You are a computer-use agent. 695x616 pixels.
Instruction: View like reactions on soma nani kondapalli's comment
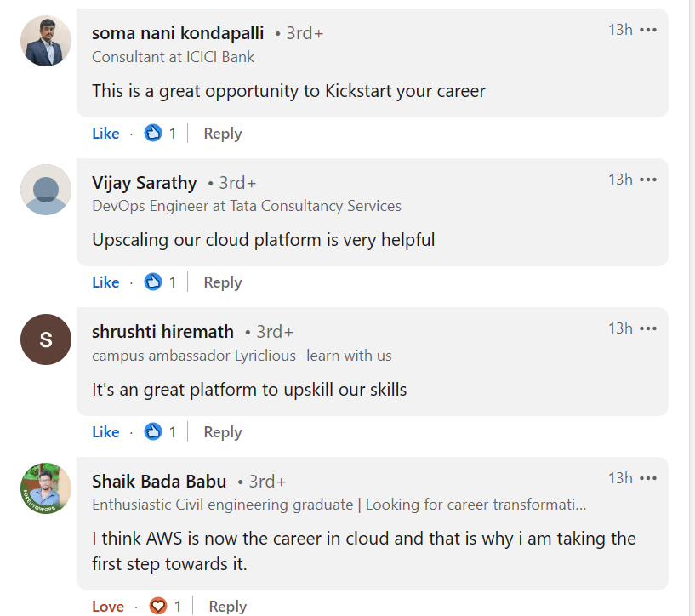(x=161, y=134)
